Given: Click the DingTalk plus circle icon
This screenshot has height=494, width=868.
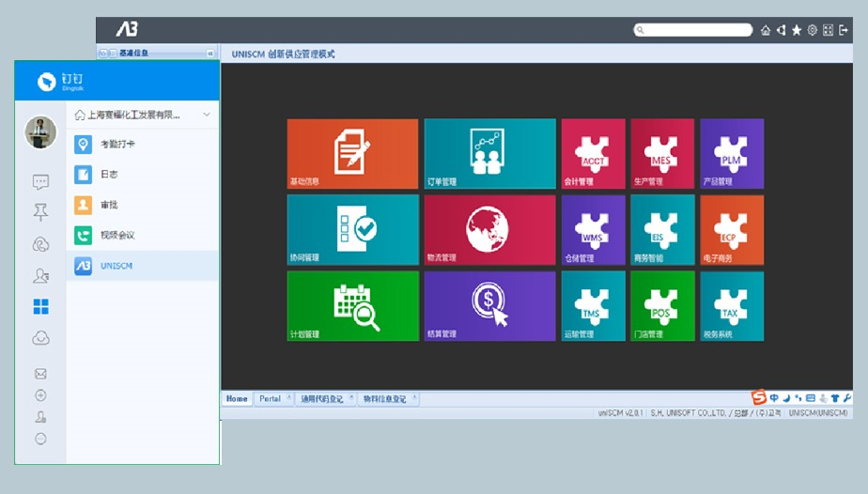Looking at the screenshot, I should coord(40,395).
